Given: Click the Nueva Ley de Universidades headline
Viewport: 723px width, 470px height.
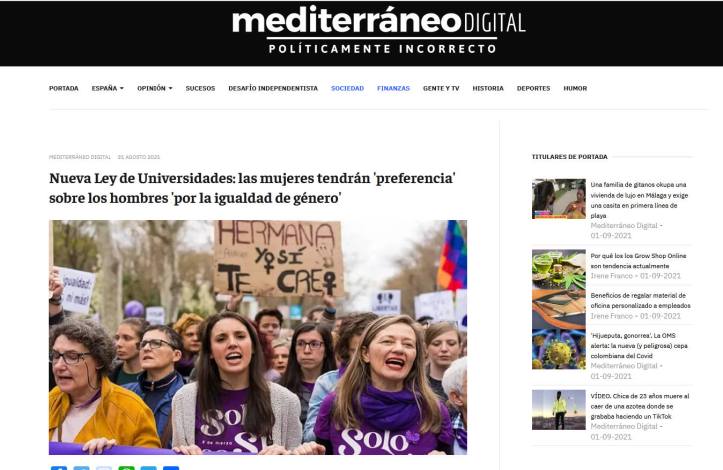Looking at the screenshot, I should pyautogui.click(x=252, y=188).
